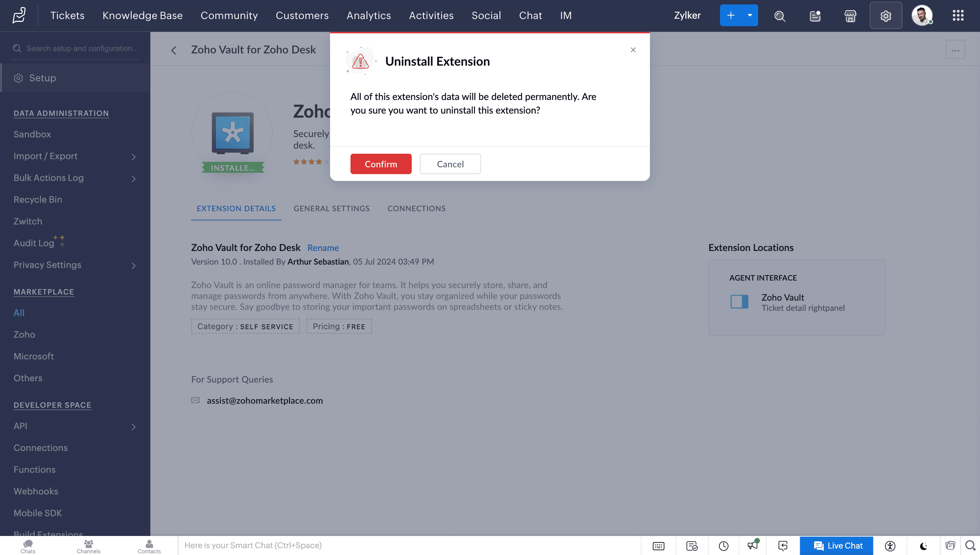Screen dimensions: 980x555
Task: Open Zwitch in the sidebar
Action: [28, 221]
